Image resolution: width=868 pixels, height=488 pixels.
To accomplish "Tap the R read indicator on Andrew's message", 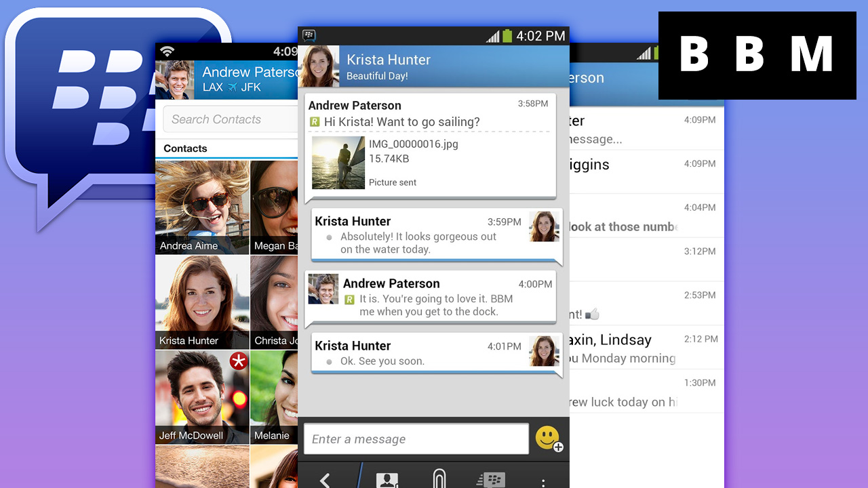I will click(315, 121).
